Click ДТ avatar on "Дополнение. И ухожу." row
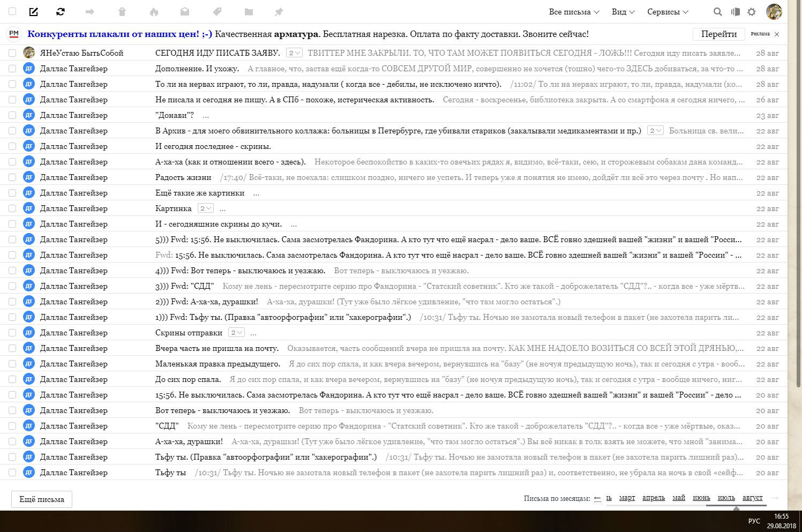 29,69
